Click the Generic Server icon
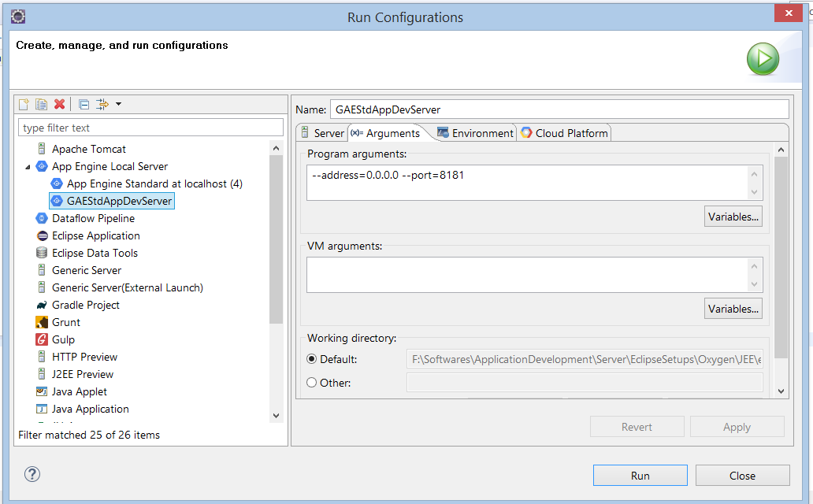The height and width of the screenshot is (504, 813). pyautogui.click(x=42, y=270)
